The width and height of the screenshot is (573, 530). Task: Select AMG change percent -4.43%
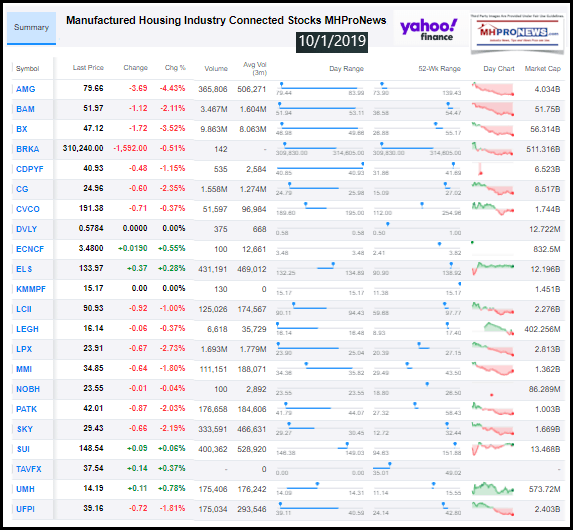click(x=172, y=88)
